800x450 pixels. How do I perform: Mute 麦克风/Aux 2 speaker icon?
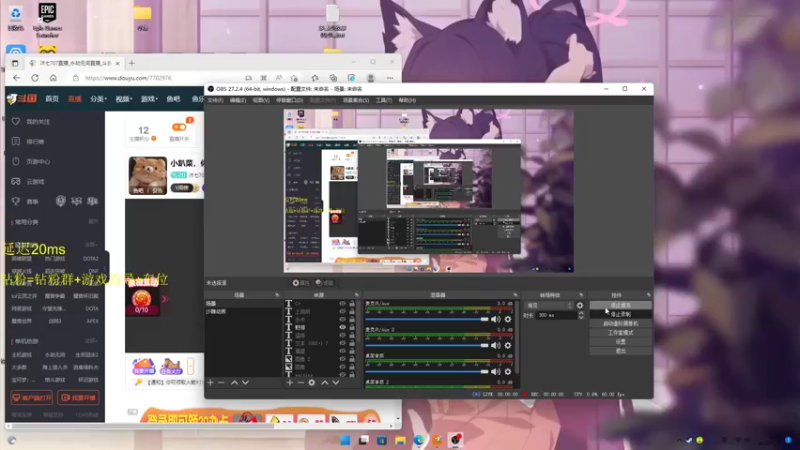tap(495, 345)
